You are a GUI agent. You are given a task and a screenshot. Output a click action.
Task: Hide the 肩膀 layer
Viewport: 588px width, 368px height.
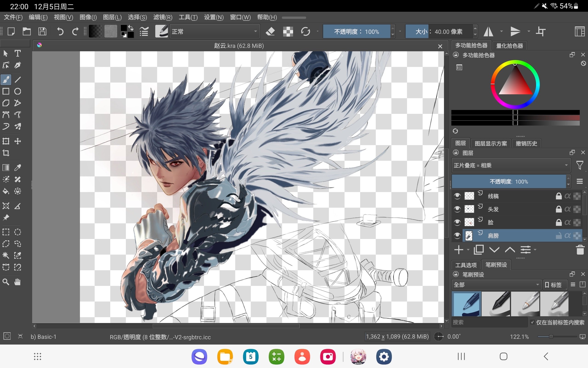(x=457, y=235)
